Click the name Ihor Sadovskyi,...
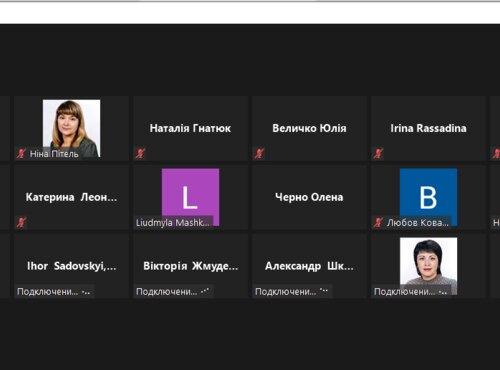Viewport: 500px width, 370px height. coord(71,266)
